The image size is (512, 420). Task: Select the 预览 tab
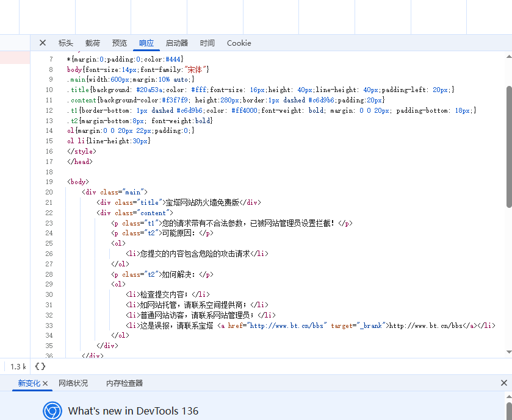click(x=120, y=43)
